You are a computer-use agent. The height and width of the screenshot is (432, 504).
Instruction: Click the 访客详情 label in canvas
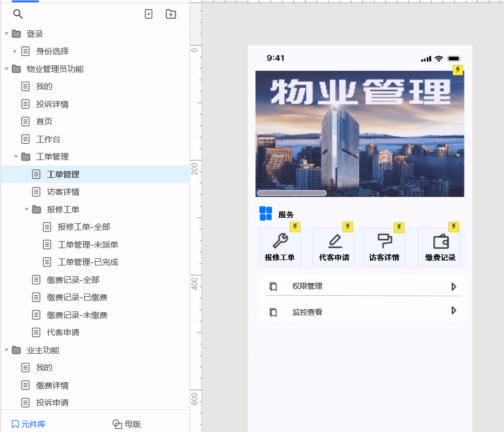click(x=384, y=257)
